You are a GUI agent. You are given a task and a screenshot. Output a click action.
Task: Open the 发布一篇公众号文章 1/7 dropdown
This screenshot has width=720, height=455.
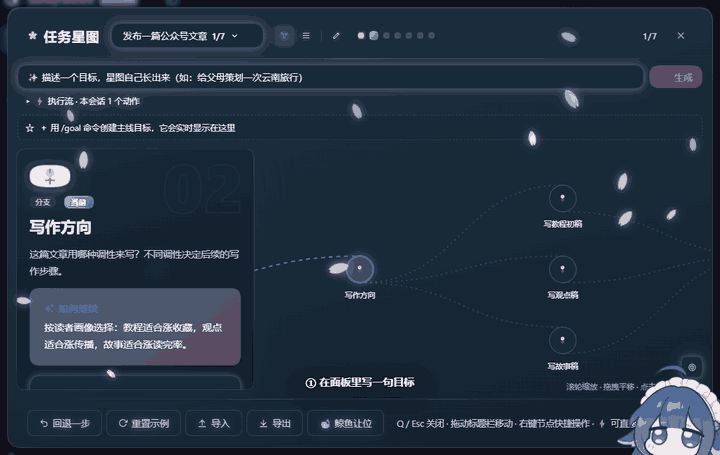click(x=187, y=36)
